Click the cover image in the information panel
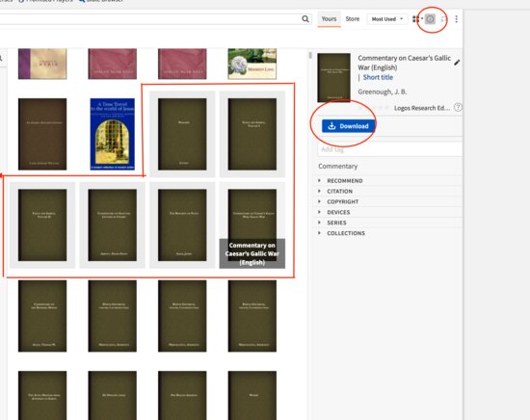This screenshot has width=530, height=420. tap(333, 78)
